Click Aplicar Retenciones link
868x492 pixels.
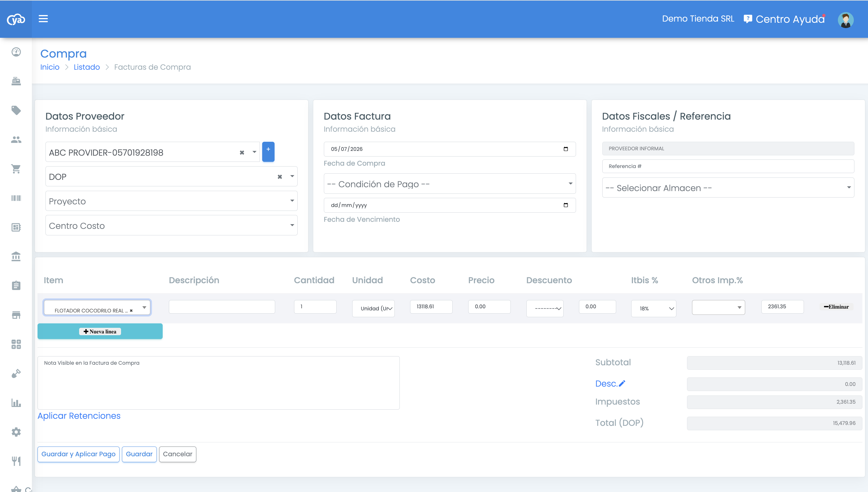coord(79,416)
